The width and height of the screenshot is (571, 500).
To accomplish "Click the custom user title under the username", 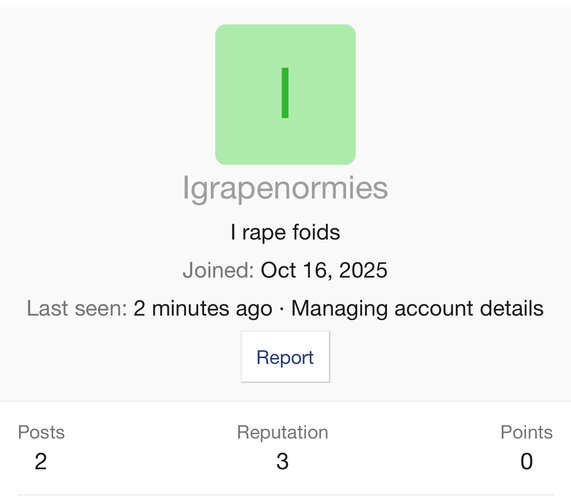I will coord(285,232).
